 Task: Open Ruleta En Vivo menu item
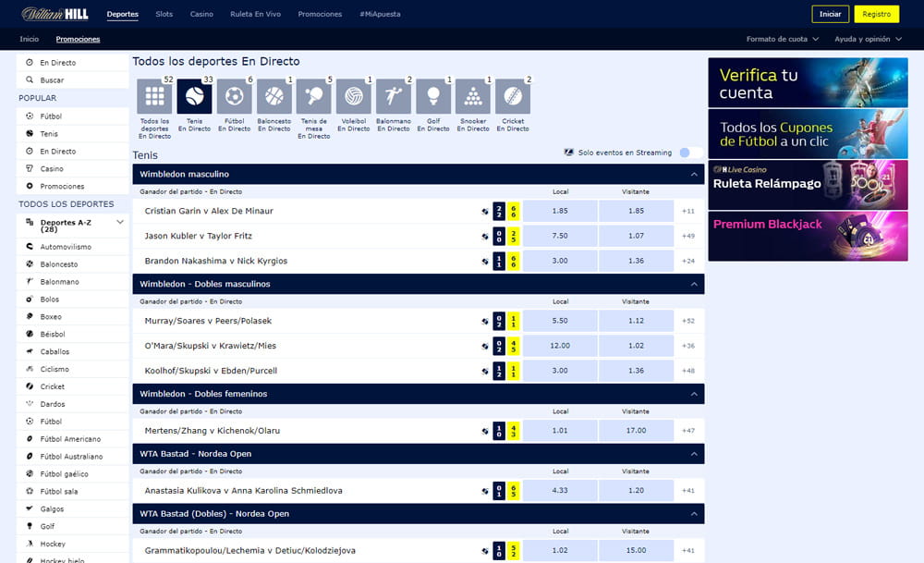(x=255, y=14)
